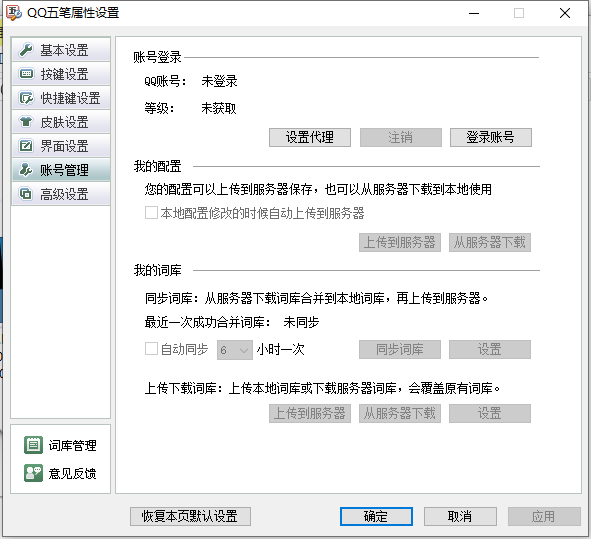Click 上传到服务器 under 我的配置
Image resolution: width=591 pixels, height=539 pixels.
(400, 242)
